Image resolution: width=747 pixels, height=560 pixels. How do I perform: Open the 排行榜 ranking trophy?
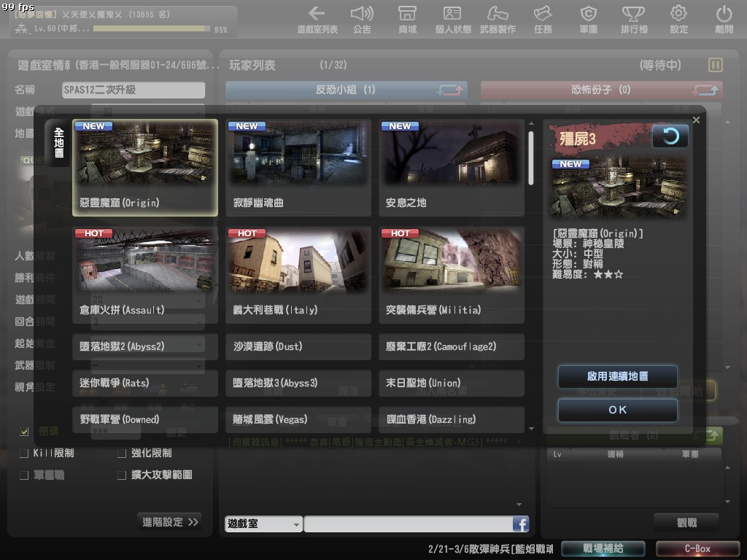tap(634, 20)
